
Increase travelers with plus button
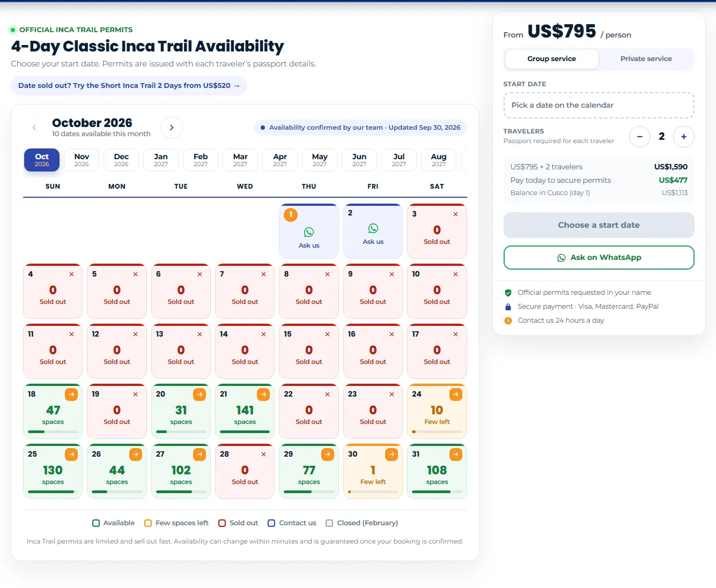pos(683,137)
